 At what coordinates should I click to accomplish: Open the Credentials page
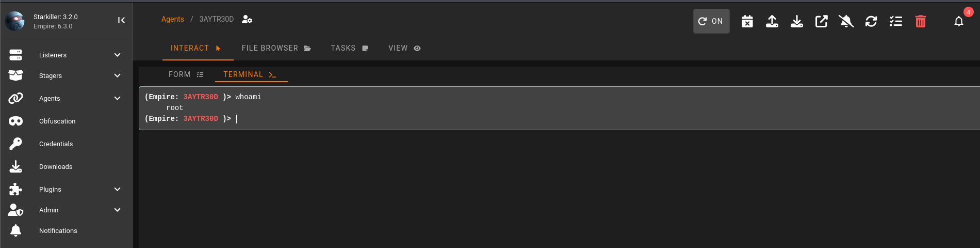coord(56,144)
